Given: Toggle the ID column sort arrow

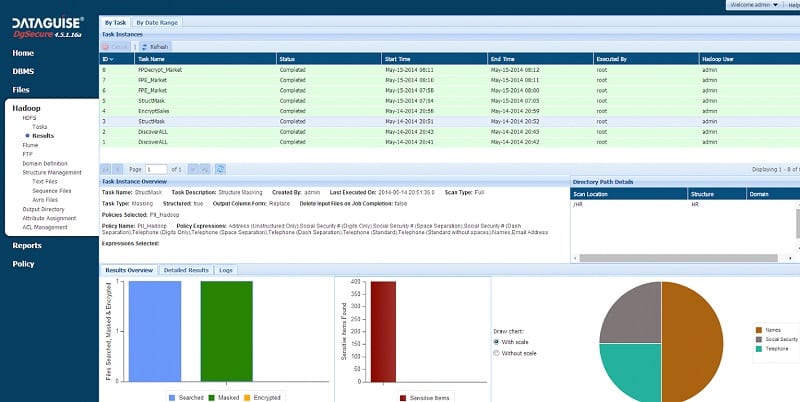Looking at the screenshot, I should pos(112,59).
